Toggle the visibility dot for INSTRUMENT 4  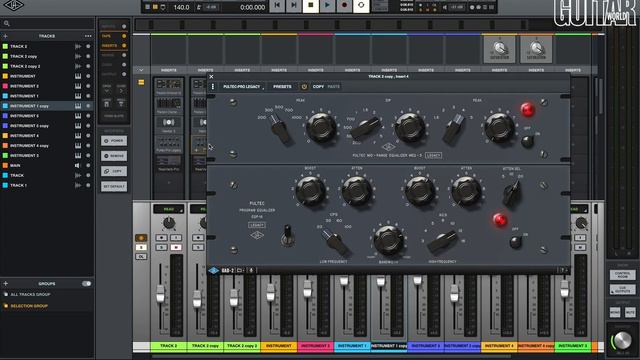point(88,136)
